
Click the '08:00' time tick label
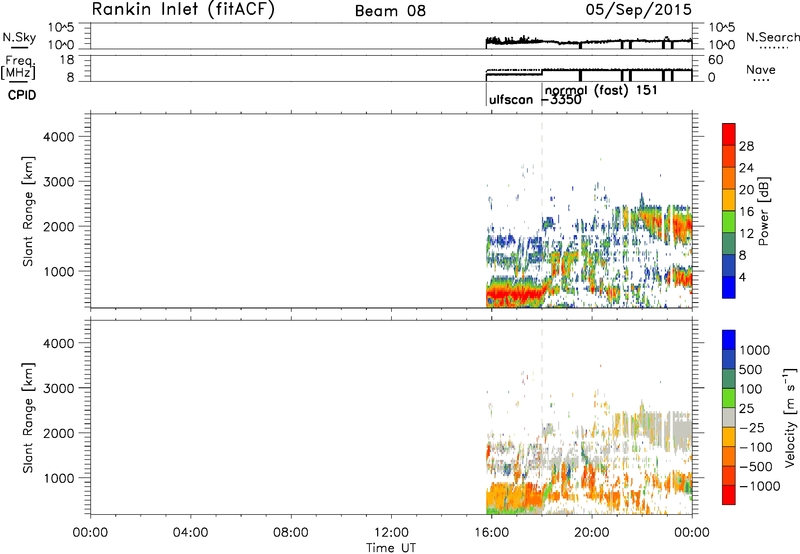pos(291,533)
